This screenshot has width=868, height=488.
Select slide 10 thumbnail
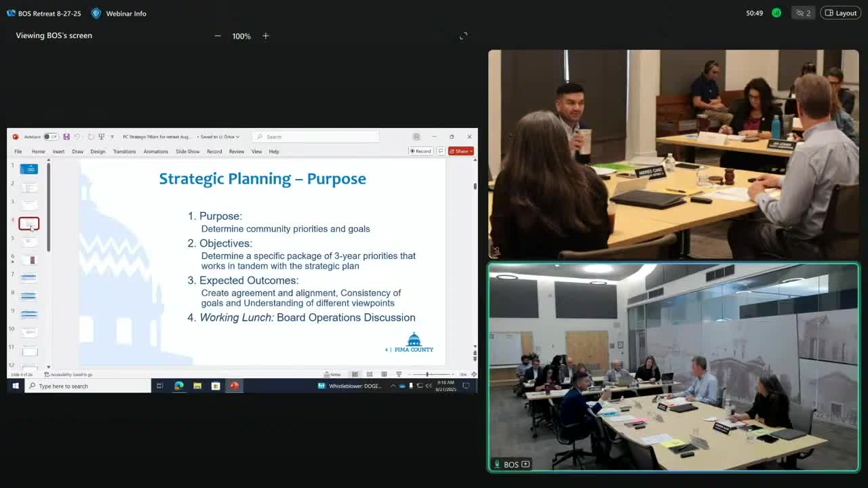[x=29, y=332]
